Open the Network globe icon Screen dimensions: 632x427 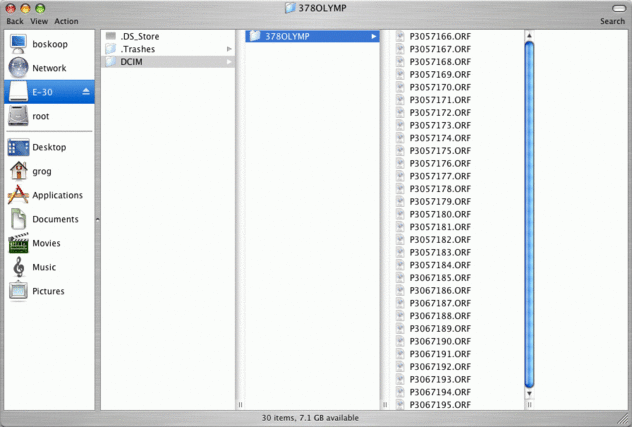click(x=19, y=68)
